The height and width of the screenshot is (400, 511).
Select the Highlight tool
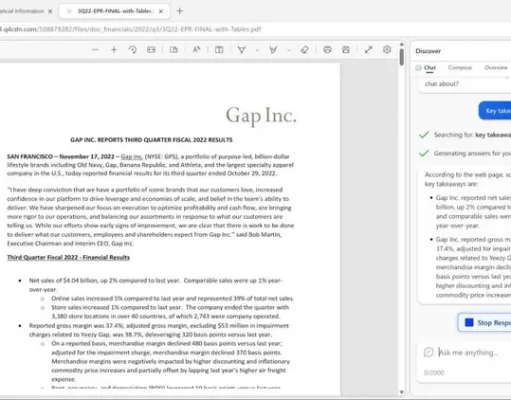(x=273, y=50)
